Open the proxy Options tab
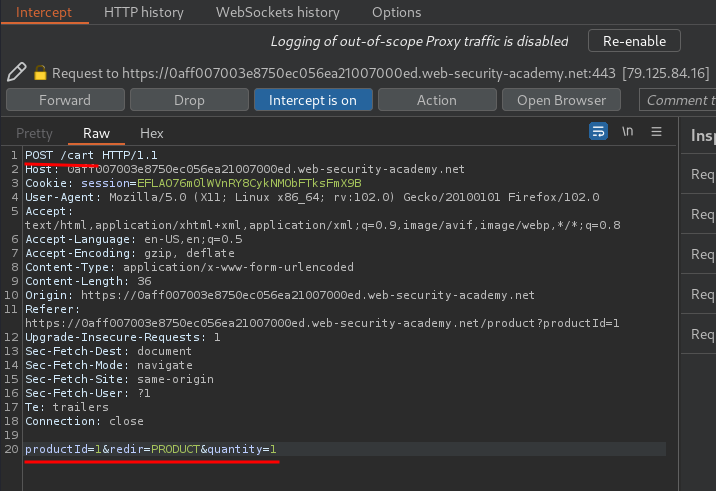Viewport: 716px width, 491px height. [x=396, y=12]
